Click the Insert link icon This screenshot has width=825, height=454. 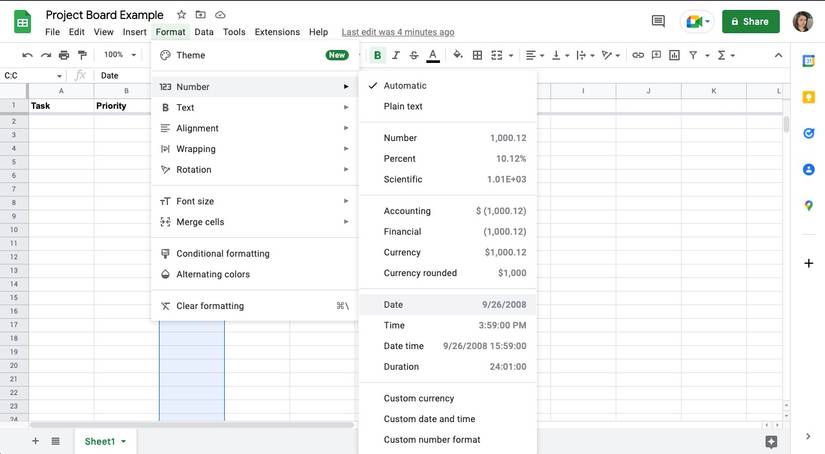tap(638, 55)
